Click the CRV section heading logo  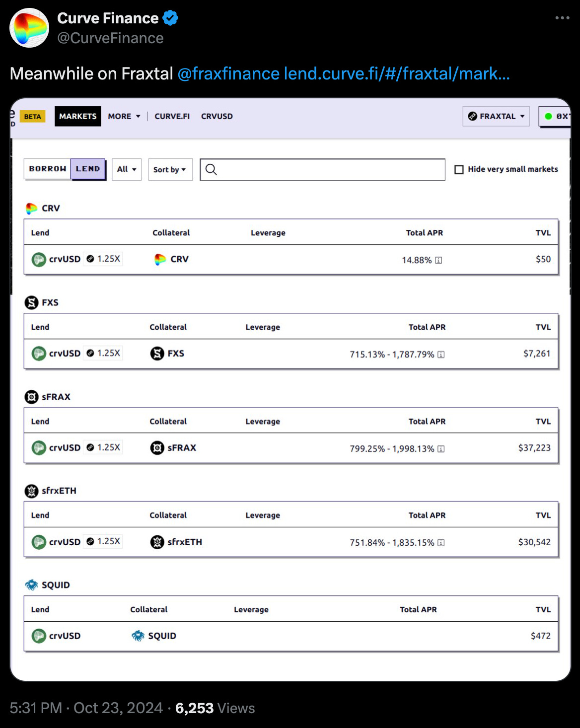(x=31, y=208)
